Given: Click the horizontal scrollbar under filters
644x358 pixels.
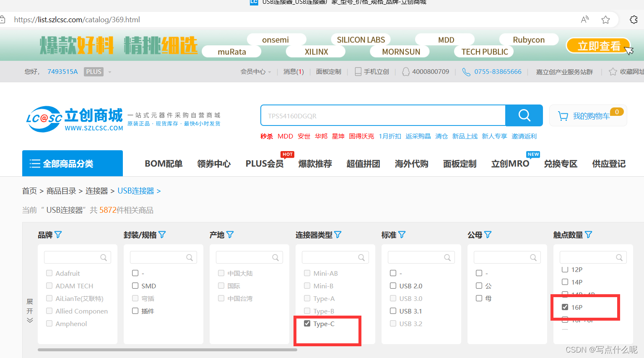Looking at the screenshot, I should click(167, 350).
